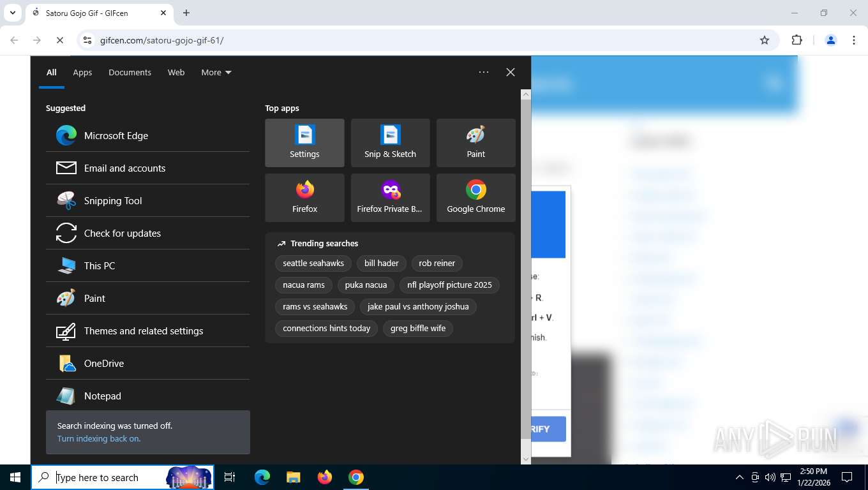Screen dimensions: 868x490
Task: Open Chrome tab search dropdown arrow
Action: click(12, 13)
